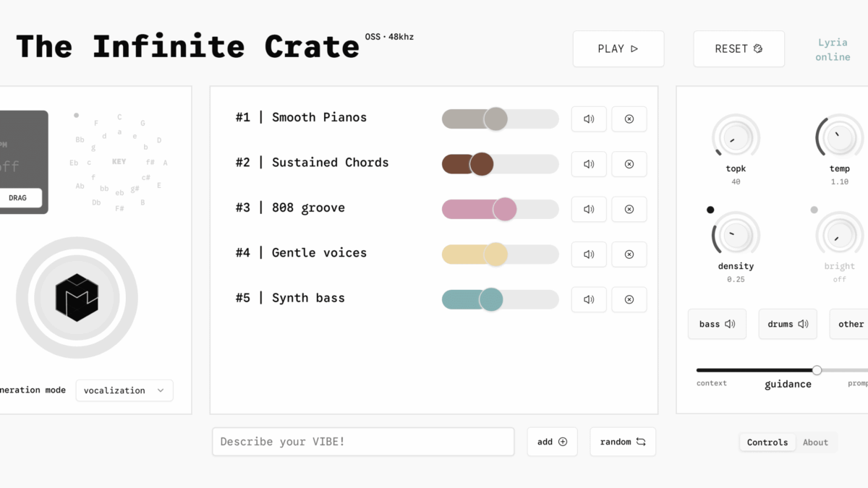Switch to the Controls tab
This screenshot has width=868, height=488.
point(767,442)
